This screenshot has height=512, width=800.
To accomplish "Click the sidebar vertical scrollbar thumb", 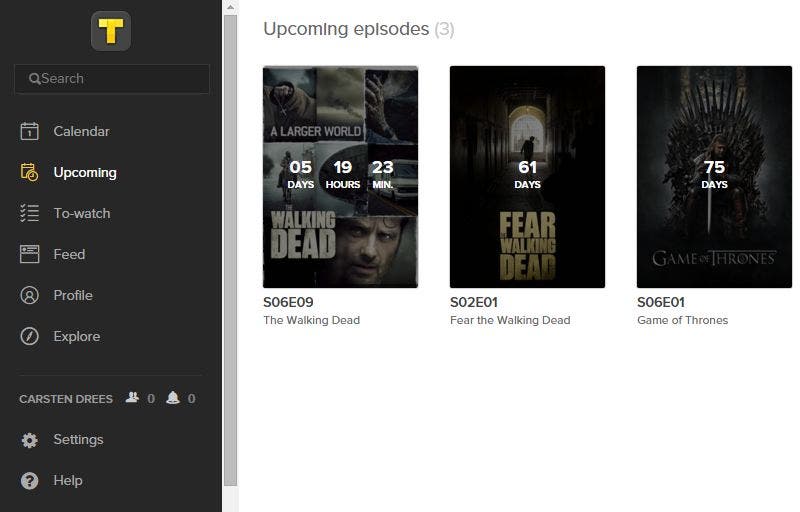I will [231, 250].
